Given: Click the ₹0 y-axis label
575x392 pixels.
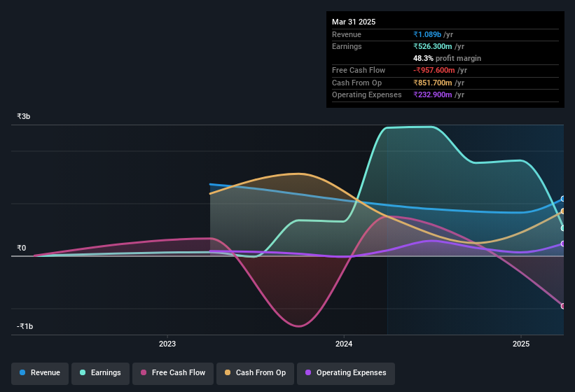Looking at the screenshot, I should coord(21,248).
